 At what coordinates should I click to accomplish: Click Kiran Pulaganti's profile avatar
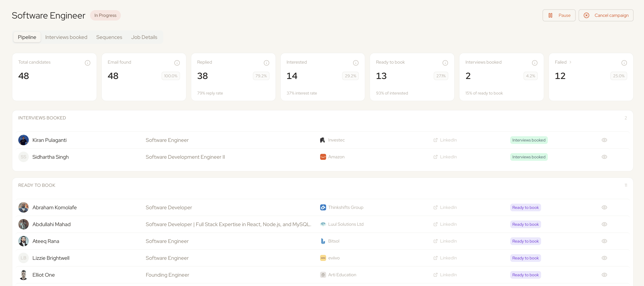[x=24, y=140]
